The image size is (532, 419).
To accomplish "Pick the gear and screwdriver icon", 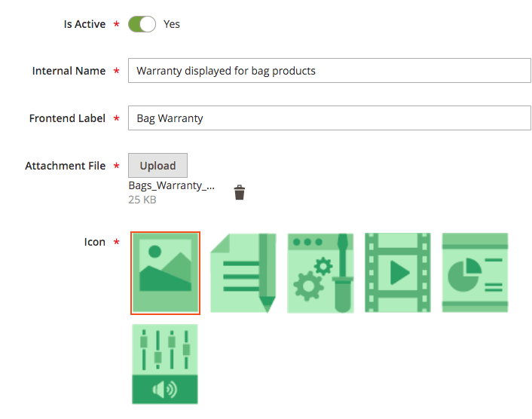I will [x=320, y=273].
